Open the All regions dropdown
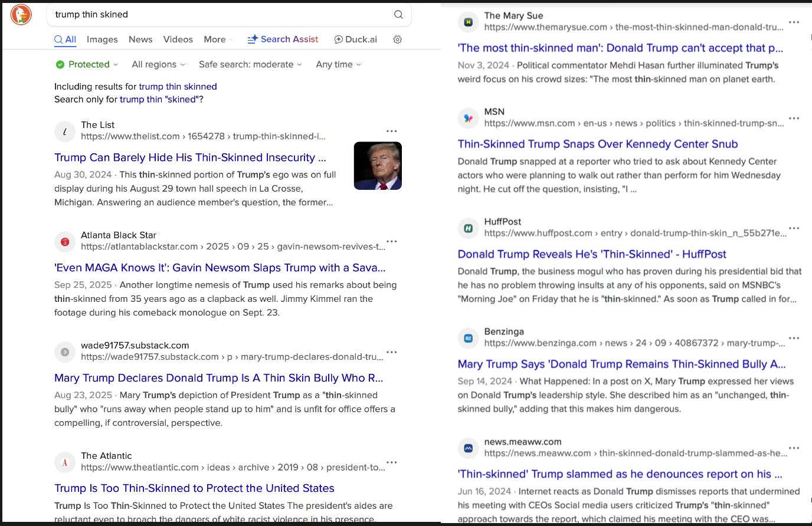Screen dimensions: 812x526 (158, 64)
